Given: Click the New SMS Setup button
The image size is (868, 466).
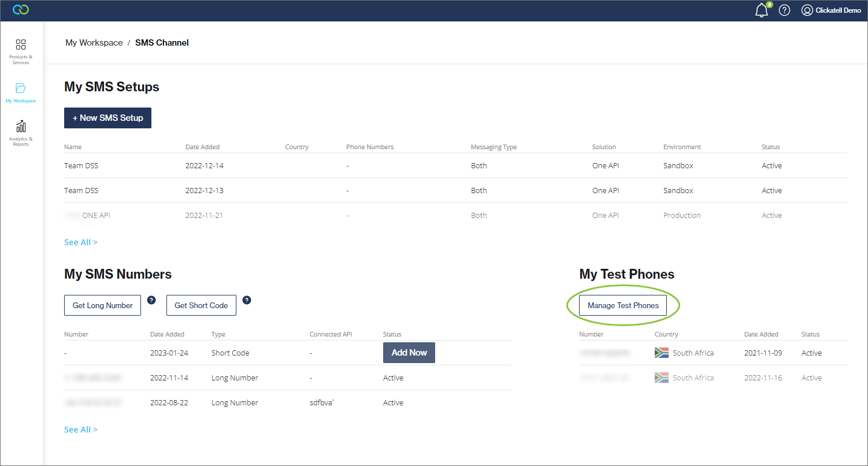Looking at the screenshot, I should point(107,118).
